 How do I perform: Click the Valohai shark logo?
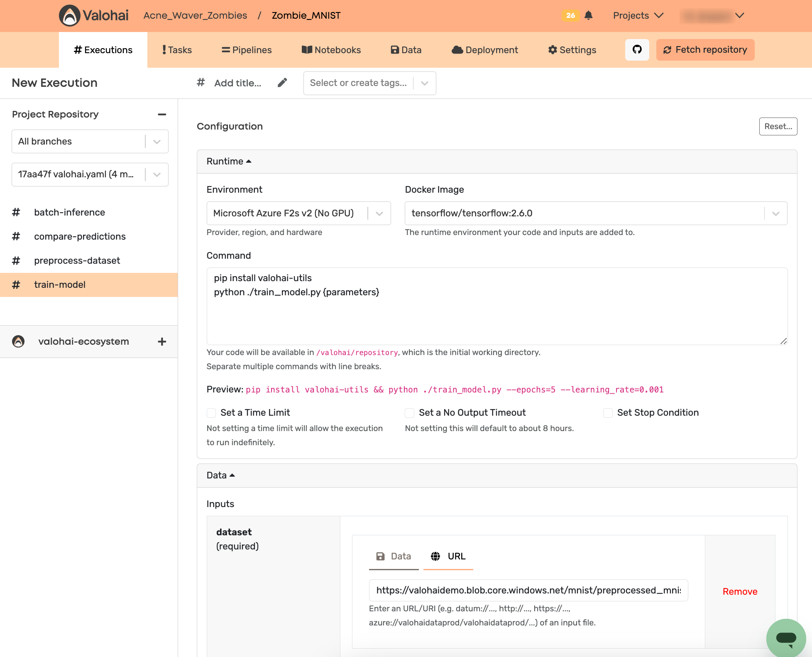click(69, 15)
